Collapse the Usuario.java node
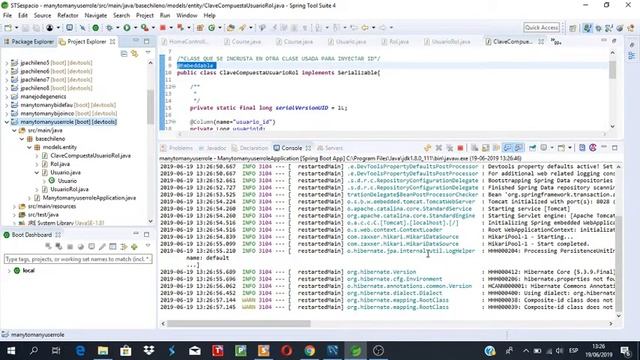This screenshot has width=640, height=360. click(37, 173)
